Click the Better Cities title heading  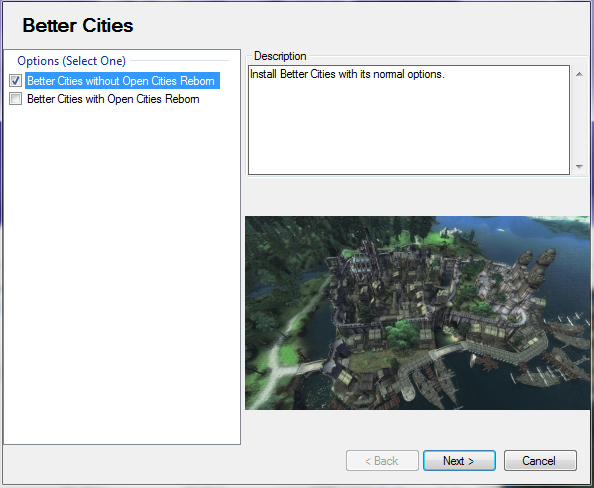78,25
